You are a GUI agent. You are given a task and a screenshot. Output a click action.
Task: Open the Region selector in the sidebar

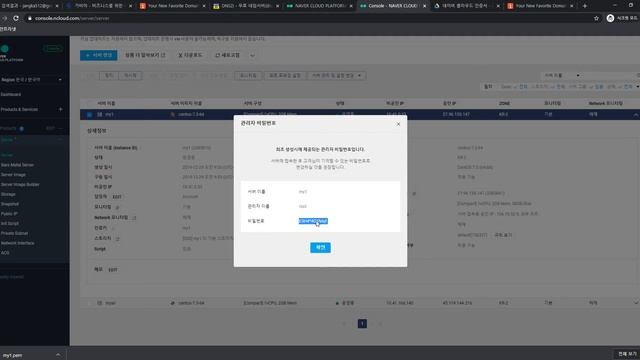click(x=32, y=80)
